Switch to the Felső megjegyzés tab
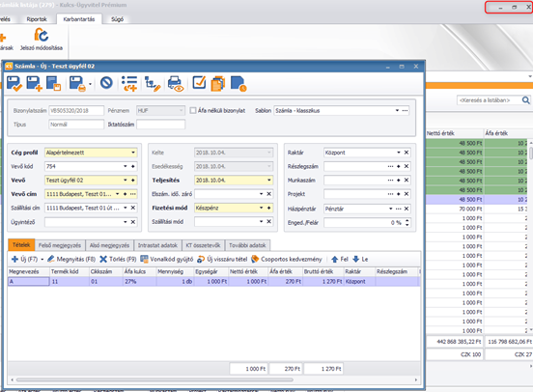 (x=60, y=245)
